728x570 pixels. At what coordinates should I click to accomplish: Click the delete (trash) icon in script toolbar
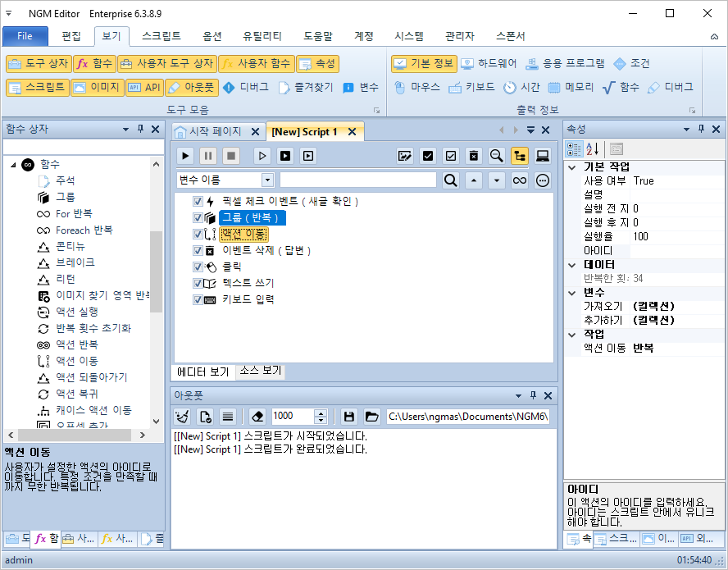[474, 156]
